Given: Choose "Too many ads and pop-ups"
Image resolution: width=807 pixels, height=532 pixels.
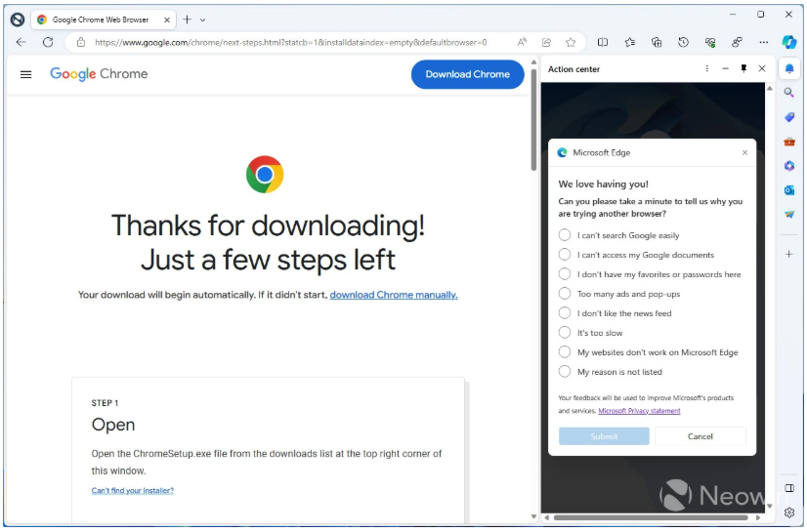Looking at the screenshot, I should pos(619,294).
